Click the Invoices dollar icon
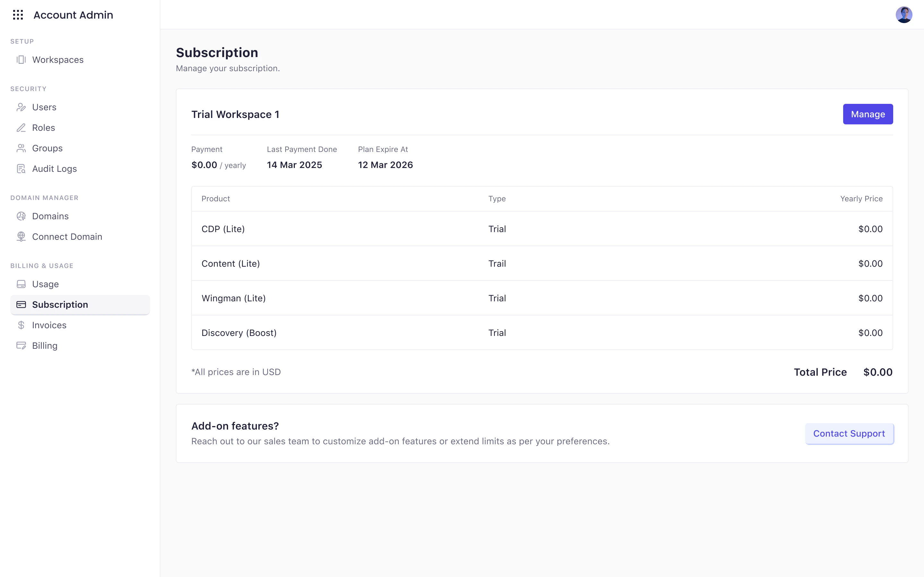Viewport: 924px width, 577px height. click(x=21, y=325)
